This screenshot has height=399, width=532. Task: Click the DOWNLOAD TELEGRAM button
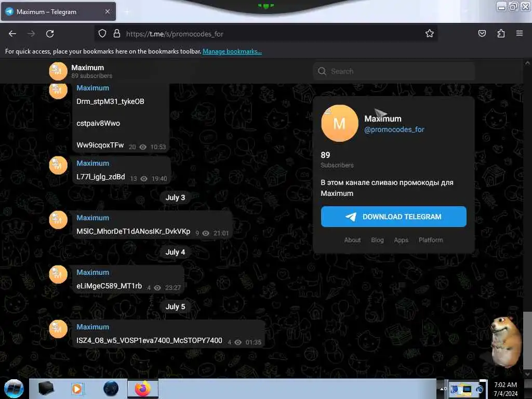click(394, 217)
